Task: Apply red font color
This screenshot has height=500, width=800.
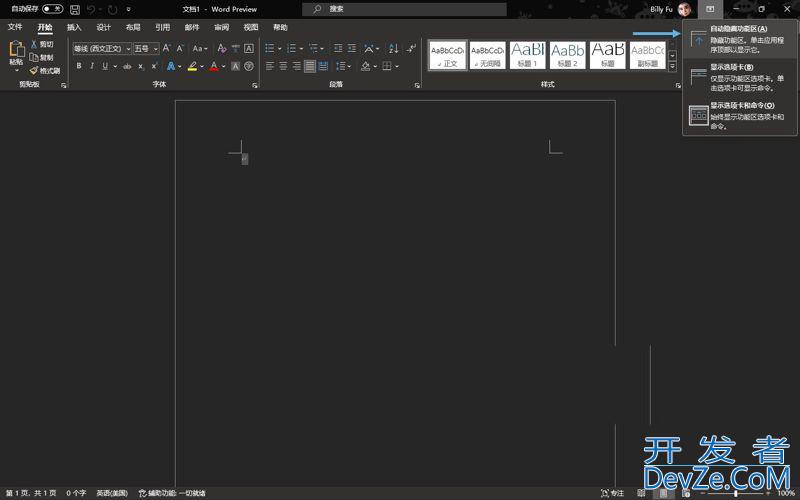Action: [214, 66]
